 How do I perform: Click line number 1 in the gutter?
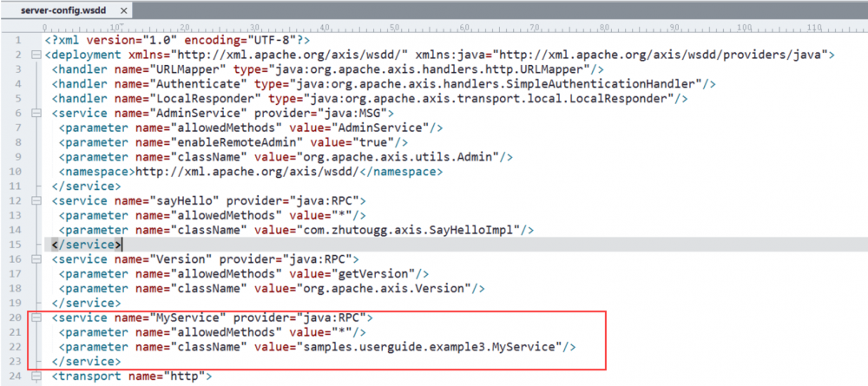18,41
